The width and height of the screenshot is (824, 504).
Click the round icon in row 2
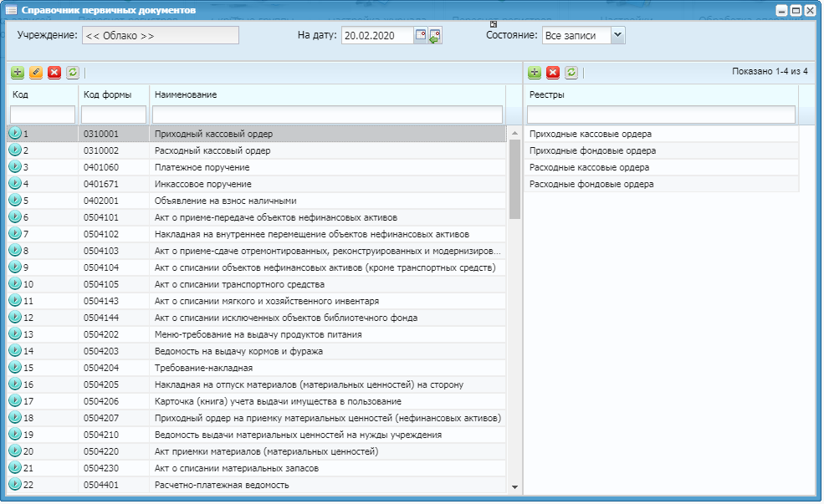15,150
